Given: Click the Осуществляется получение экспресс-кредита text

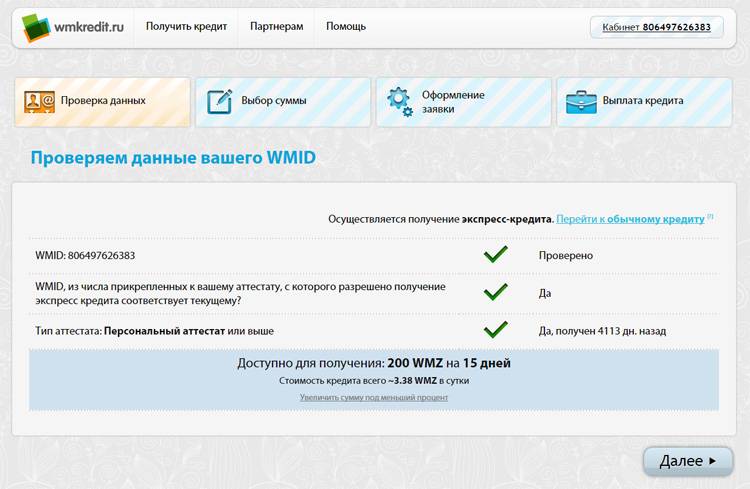Looking at the screenshot, I should (441, 219).
